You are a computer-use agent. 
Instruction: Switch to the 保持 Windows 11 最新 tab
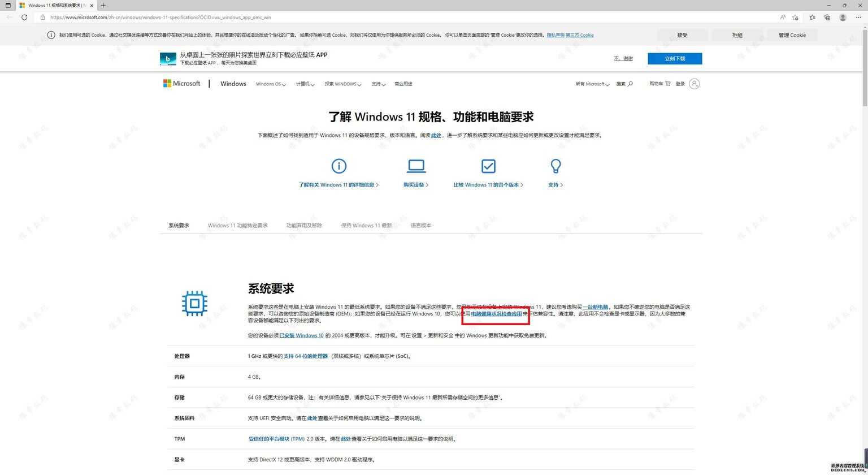pos(366,225)
